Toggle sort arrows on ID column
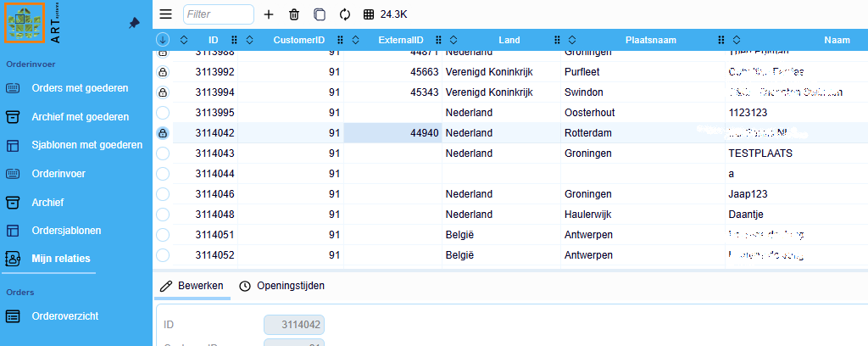 click(x=184, y=40)
